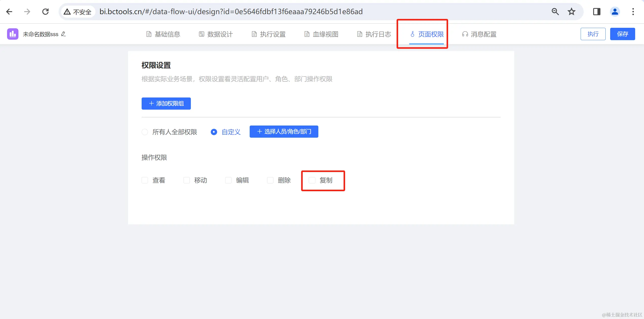Image resolution: width=644 pixels, height=319 pixels.
Task: Open the Chrome three-dot menu
Action: 633,12
